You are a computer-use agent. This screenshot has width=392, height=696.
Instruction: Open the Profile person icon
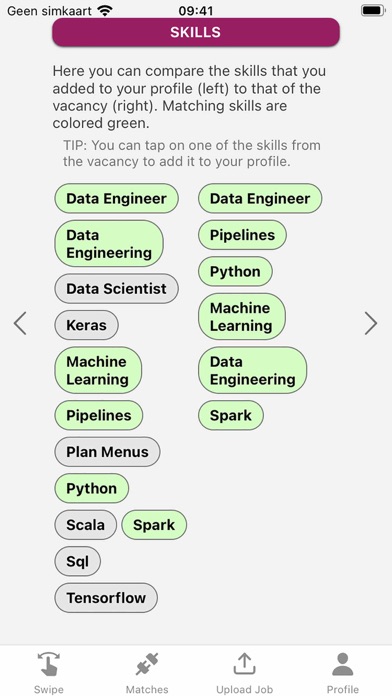[x=342, y=664]
